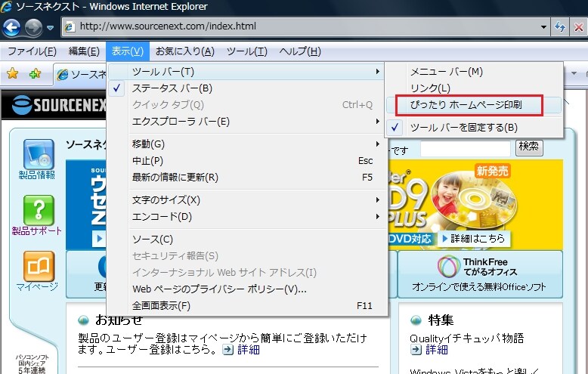Click the 新発売 DVD product banner image
The width and height of the screenshot is (588, 374).
[x=474, y=204]
